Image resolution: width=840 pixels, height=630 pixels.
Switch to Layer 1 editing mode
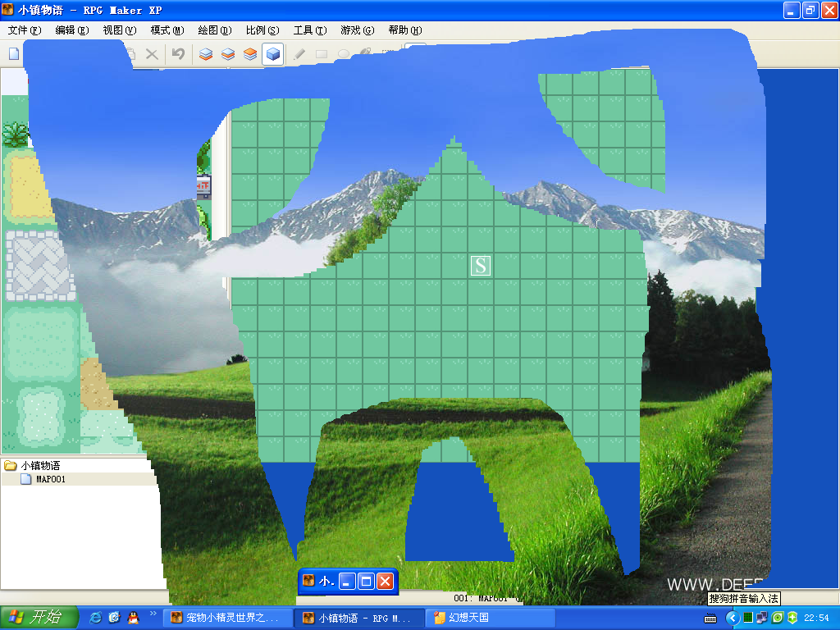(206, 54)
